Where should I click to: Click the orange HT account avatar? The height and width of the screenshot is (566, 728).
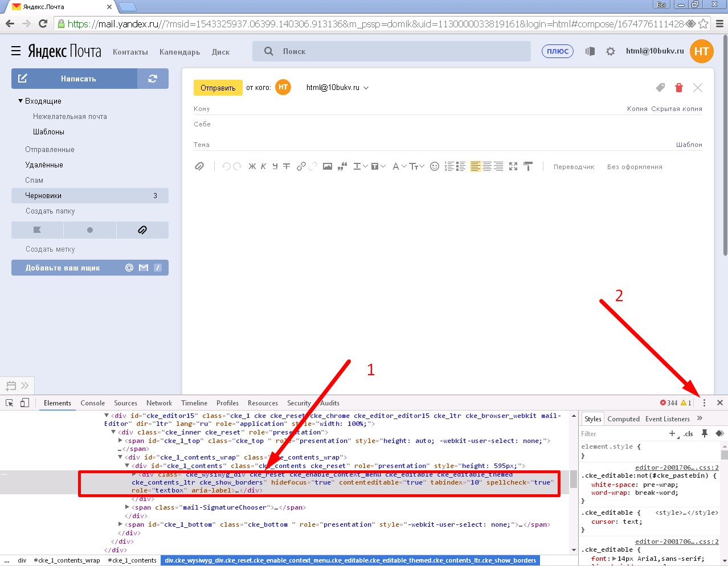(702, 51)
